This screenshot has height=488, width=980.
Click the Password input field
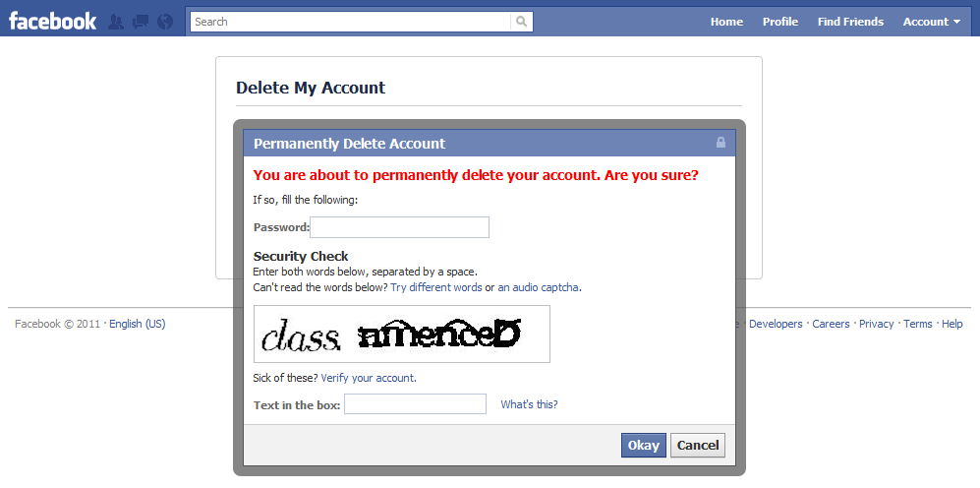click(x=400, y=227)
